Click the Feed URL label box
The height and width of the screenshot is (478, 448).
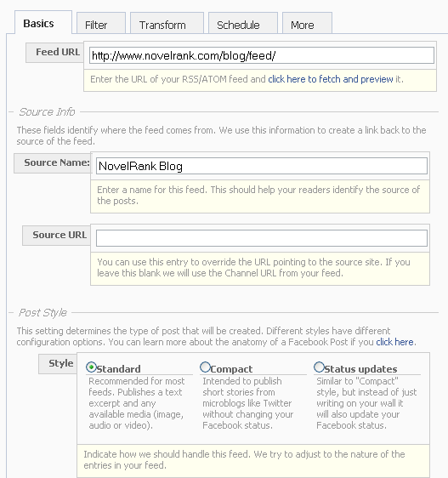55,53
